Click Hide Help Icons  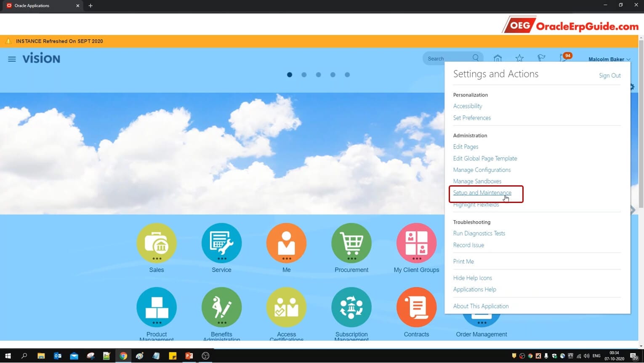pos(472,278)
